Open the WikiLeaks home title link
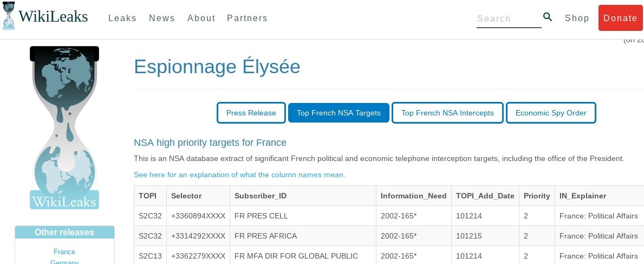Viewport: 644px width, 264px height. (x=53, y=17)
